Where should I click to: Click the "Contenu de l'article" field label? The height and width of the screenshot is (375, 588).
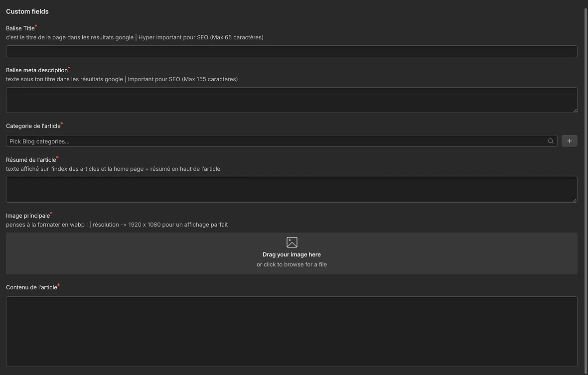[31, 287]
